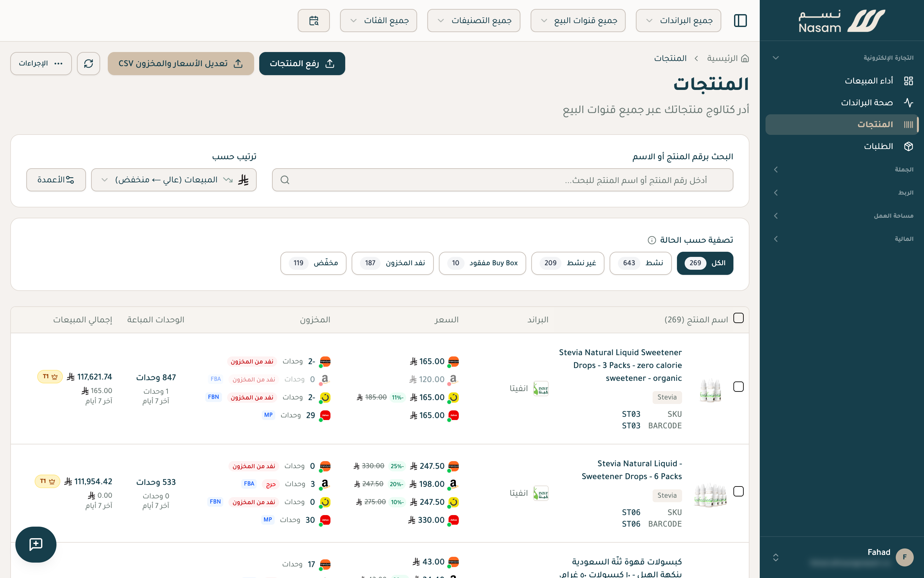Click the search magnifier icon

tap(285, 180)
